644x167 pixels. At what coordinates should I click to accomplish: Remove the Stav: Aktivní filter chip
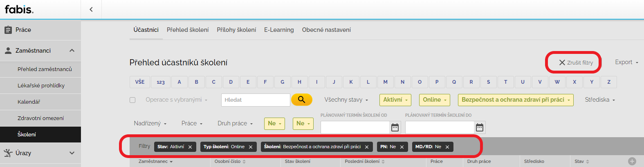tap(190, 147)
